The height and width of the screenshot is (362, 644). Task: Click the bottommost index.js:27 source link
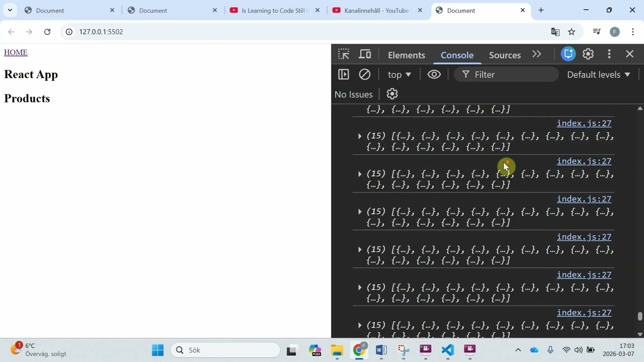tap(584, 313)
